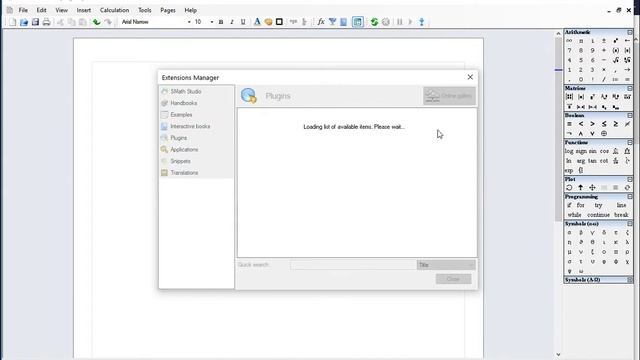
Task: Open the Help menu
Action: (190, 10)
